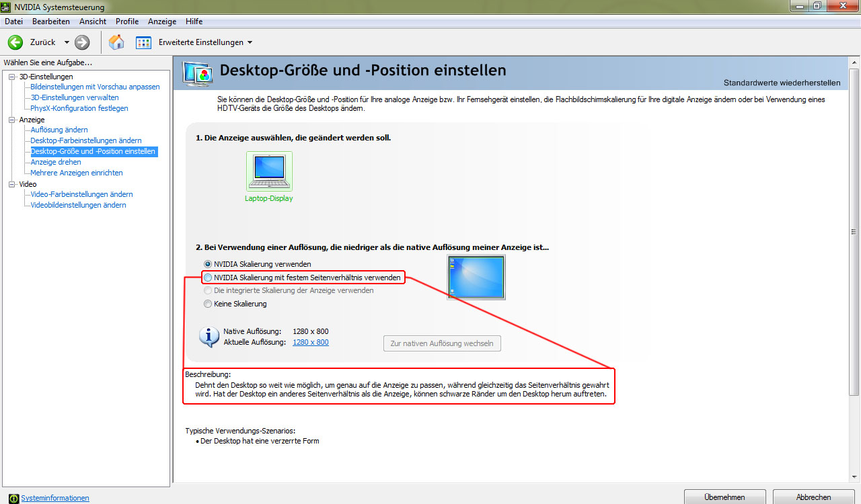This screenshot has width=861, height=504.
Task: Click the Erweiterte Einstellungen grid icon
Action: tap(144, 42)
